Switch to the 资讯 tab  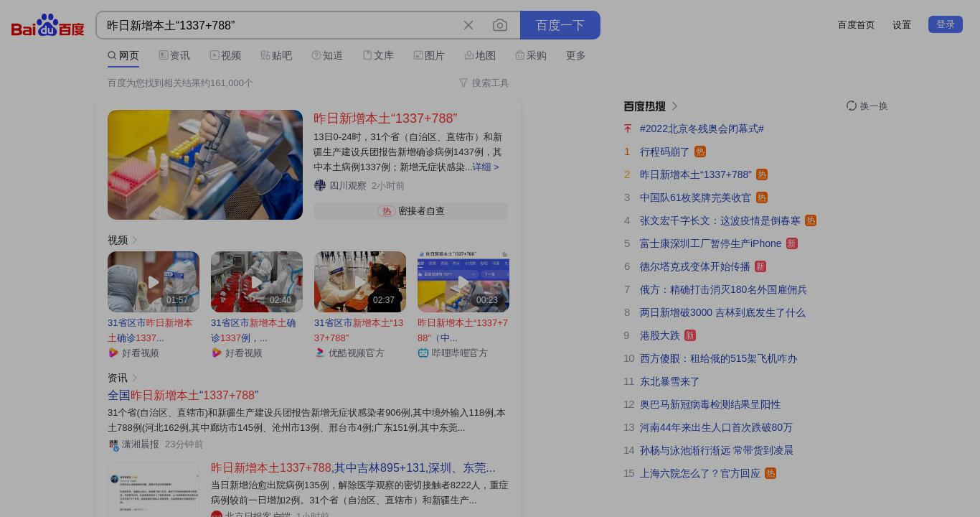[x=174, y=55]
